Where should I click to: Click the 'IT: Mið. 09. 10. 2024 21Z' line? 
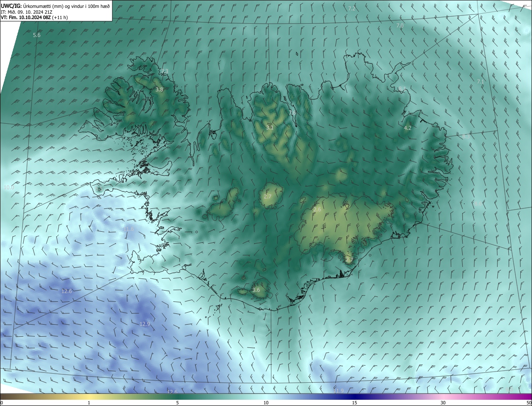[x=27, y=12]
